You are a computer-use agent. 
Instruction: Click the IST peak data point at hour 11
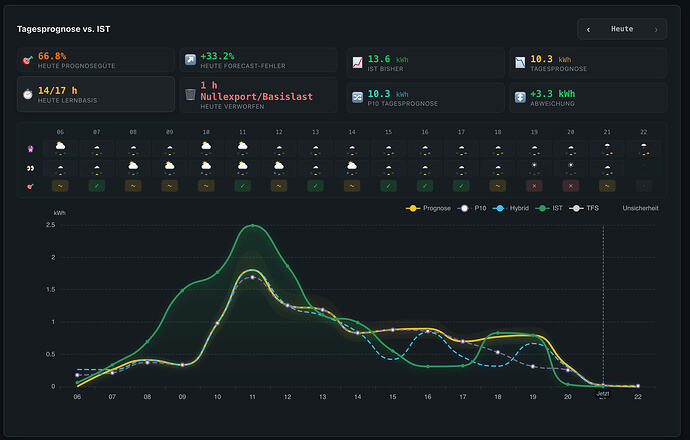point(252,225)
